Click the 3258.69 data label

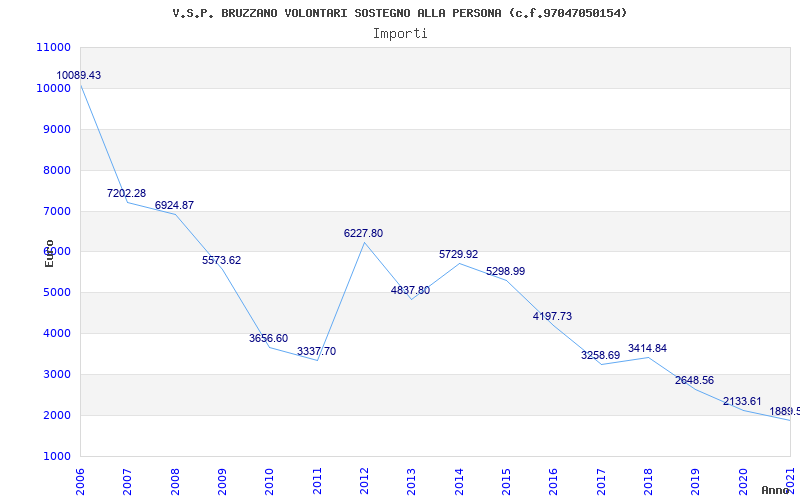(601, 355)
